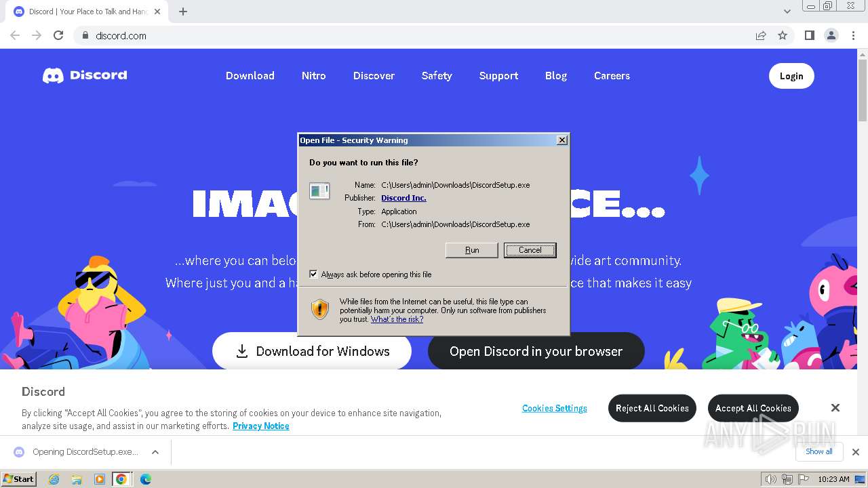
Task: Open the Careers nav item
Action: 612,76
